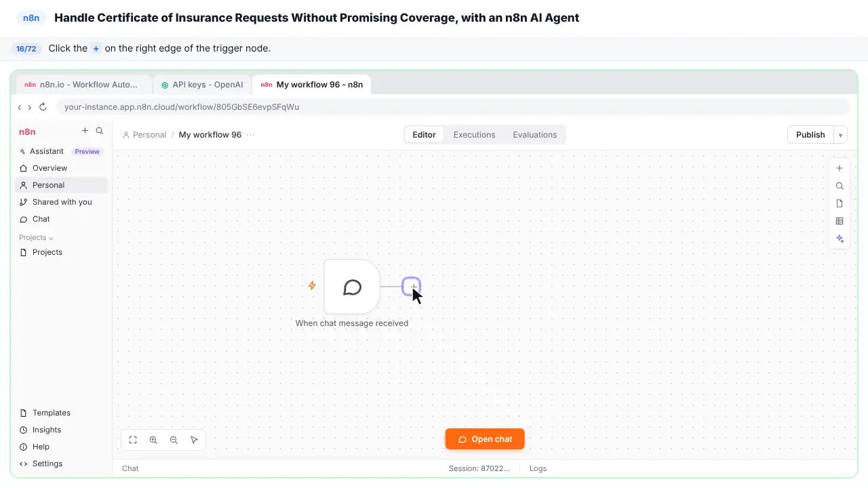Viewport: 868px width, 488px height.
Task: Click the browser address bar
Action: (x=453, y=107)
